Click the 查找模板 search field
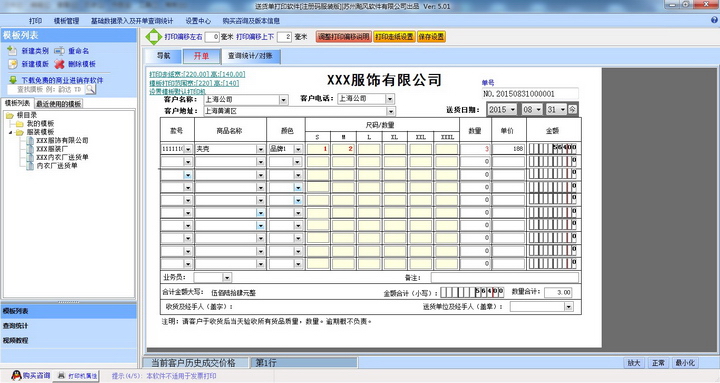The width and height of the screenshot is (720, 383). click(46, 89)
